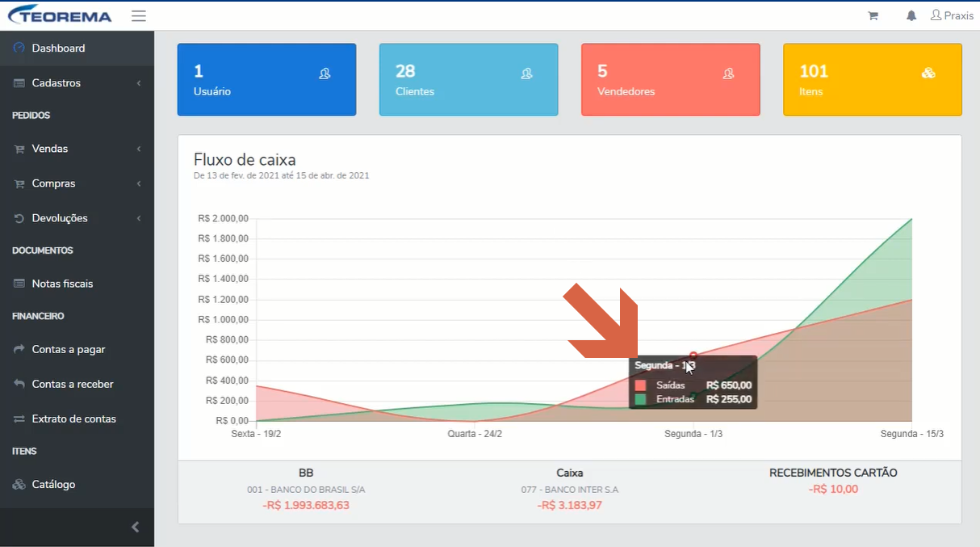Click the Devoluções undo icon

coord(19,218)
